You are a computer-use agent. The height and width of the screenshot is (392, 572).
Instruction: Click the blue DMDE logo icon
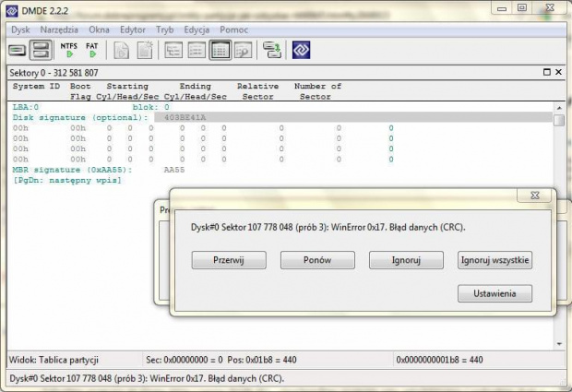pyautogui.click(x=302, y=50)
